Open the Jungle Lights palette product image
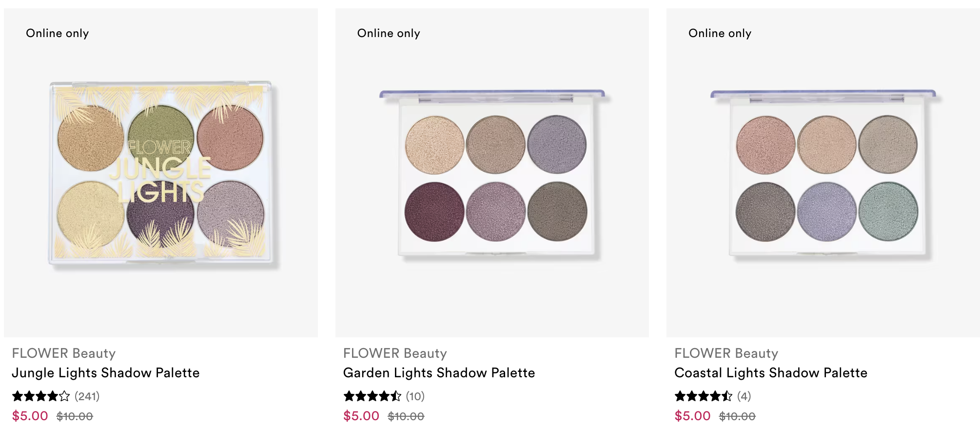The height and width of the screenshot is (426, 980). click(x=161, y=173)
